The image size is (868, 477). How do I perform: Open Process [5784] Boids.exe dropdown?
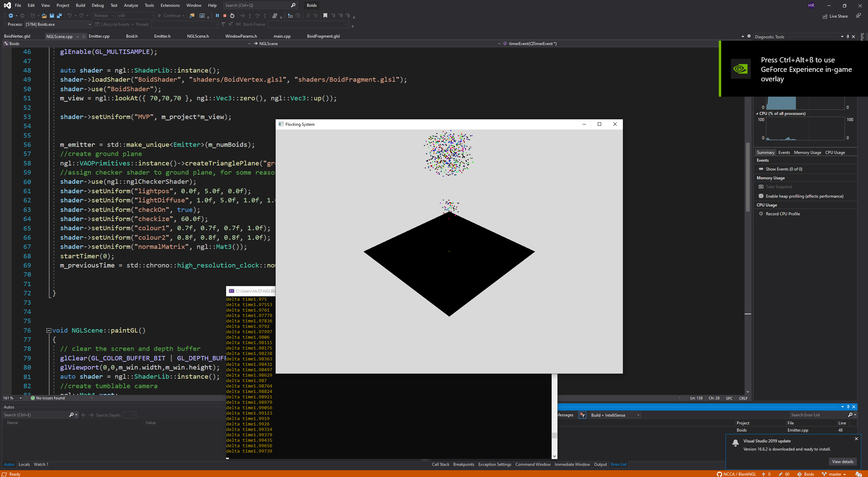tap(58, 24)
